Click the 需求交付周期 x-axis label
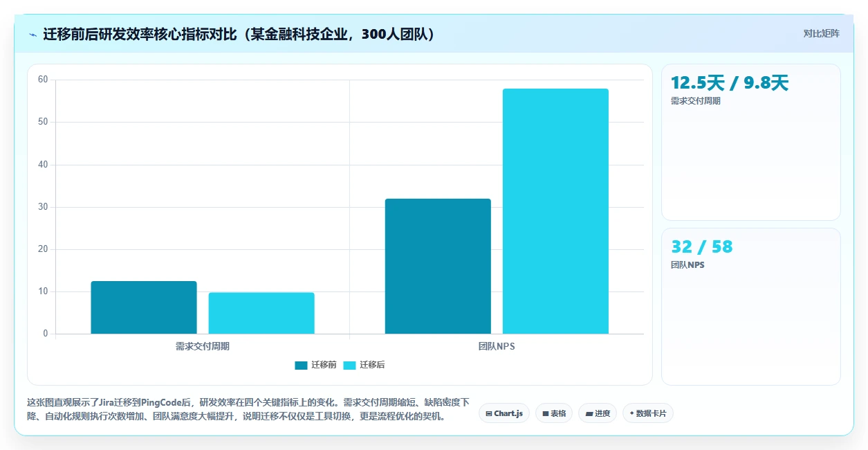The width and height of the screenshot is (868, 450). coord(203,346)
